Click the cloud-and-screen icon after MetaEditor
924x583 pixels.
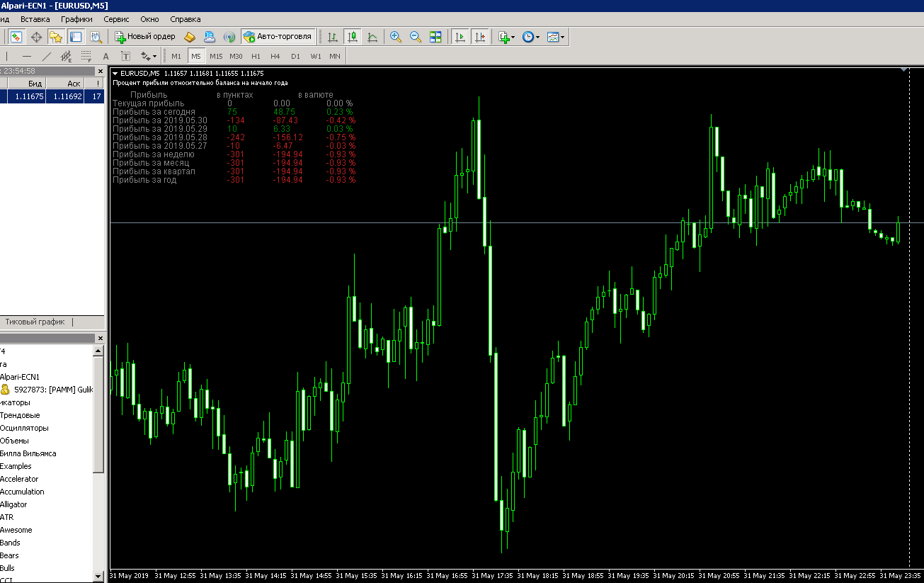tap(210, 37)
